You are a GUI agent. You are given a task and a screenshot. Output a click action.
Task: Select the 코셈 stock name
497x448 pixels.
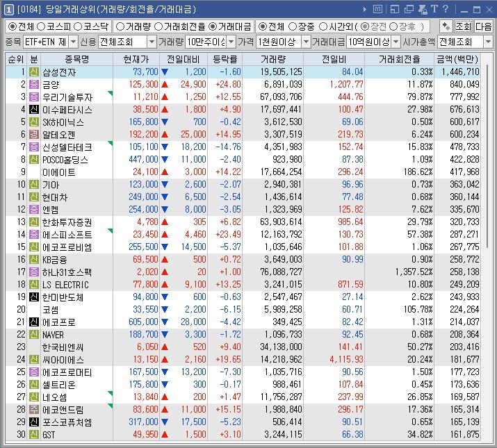coord(51,310)
